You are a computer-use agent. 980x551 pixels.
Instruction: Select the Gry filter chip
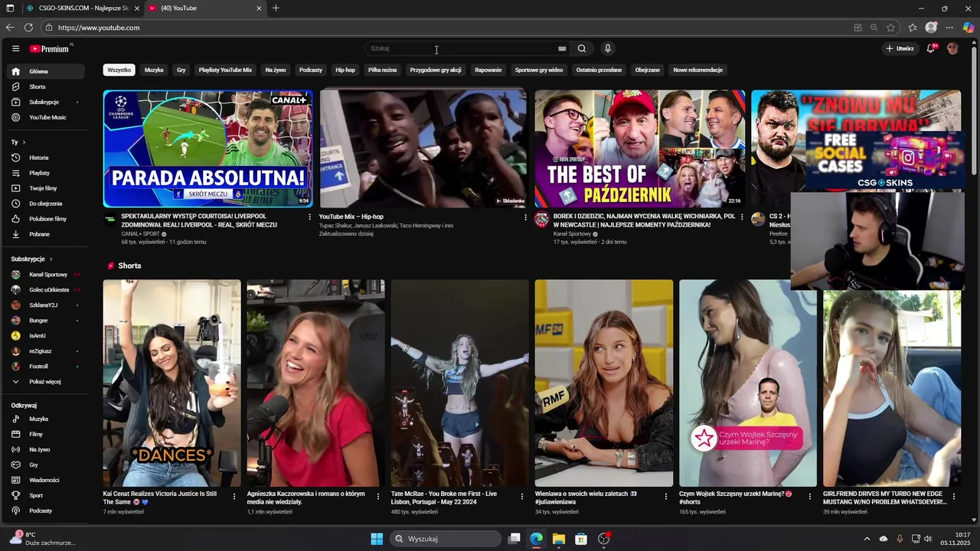[x=181, y=70]
